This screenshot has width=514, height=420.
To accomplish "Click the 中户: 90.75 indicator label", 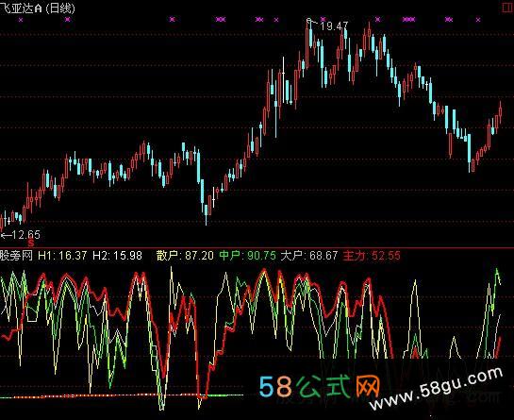I will (247, 255).
